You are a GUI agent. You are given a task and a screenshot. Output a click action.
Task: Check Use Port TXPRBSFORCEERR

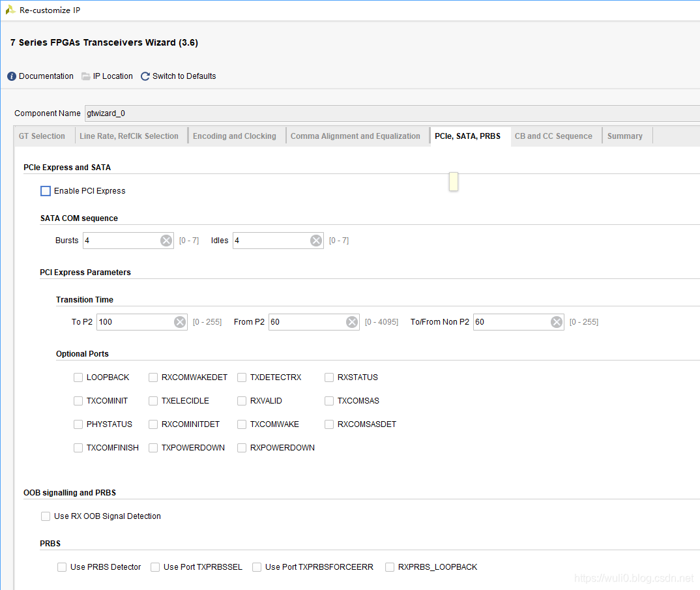257,567
